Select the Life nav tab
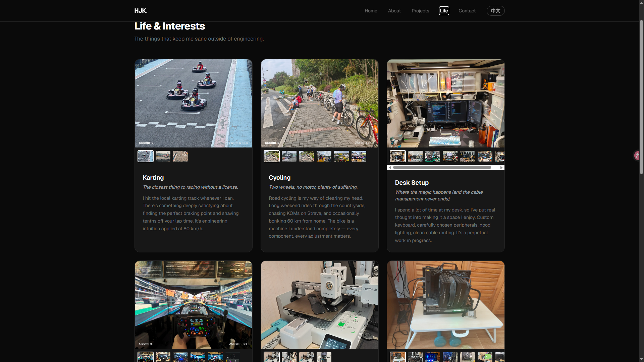This screenshot has width=644, height=362. 444,11
